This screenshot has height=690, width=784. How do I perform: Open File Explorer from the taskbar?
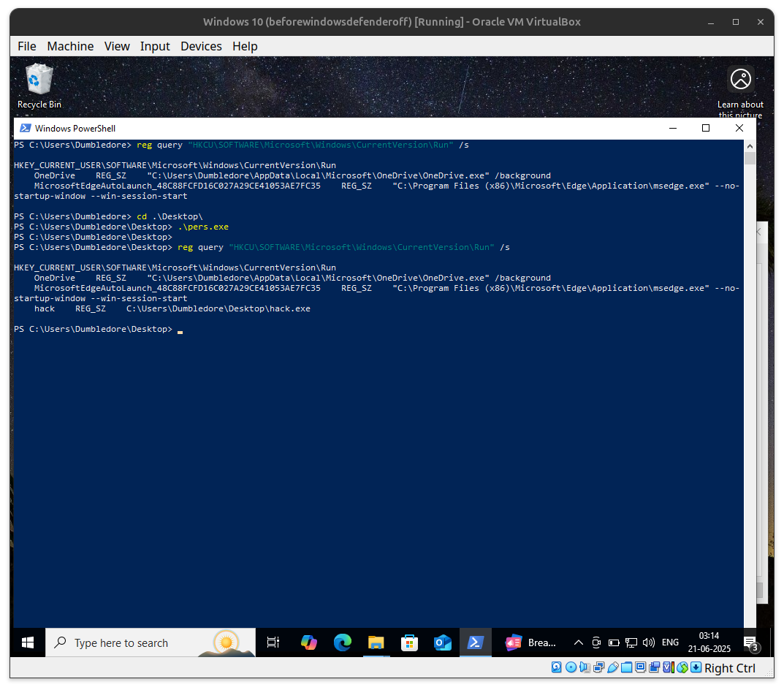pyautogui.click(x=376, y=642)
